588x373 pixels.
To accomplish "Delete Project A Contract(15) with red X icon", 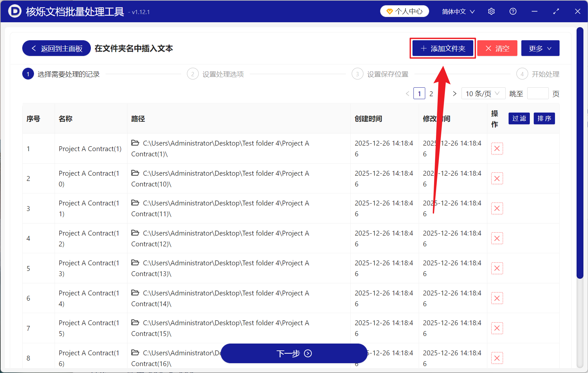I will click(x=497, y=328).
